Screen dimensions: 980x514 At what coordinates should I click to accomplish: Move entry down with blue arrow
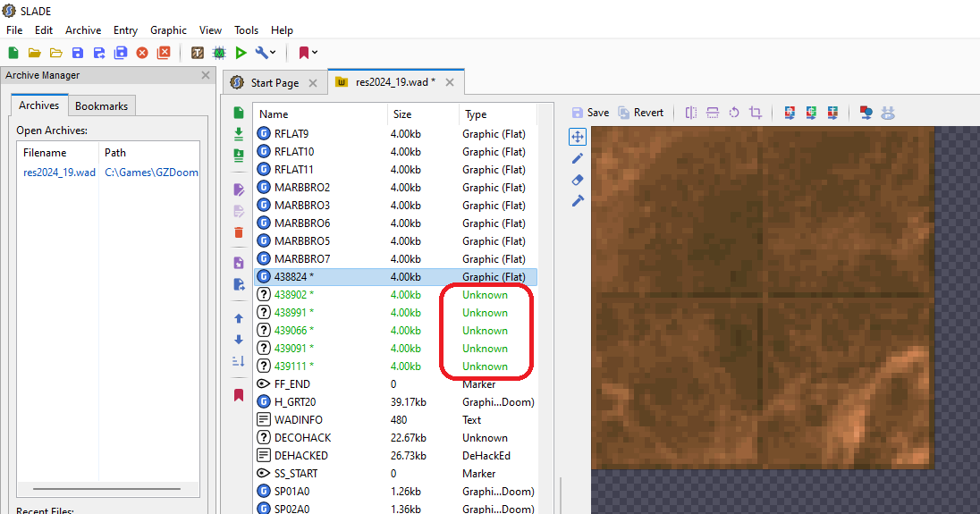[239, 340]
